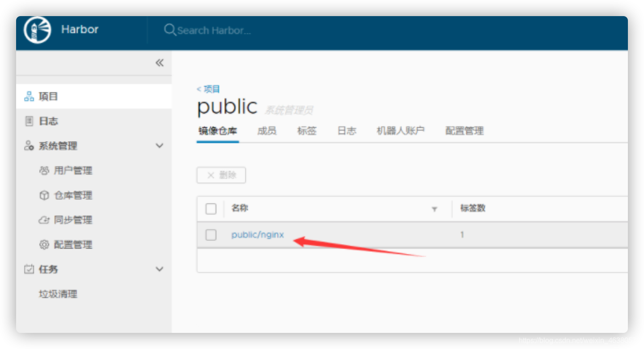Click the 系统管理 administration icon
Viewport: 644px width, 349px height.
[x=29, y=145]
